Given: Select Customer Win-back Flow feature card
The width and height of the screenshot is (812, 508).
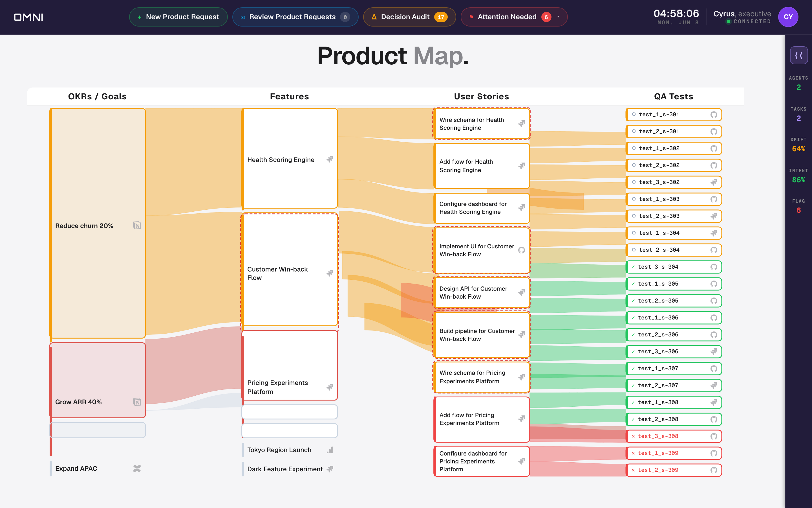Looking at the screenshot, I should (x=290, y=270).
